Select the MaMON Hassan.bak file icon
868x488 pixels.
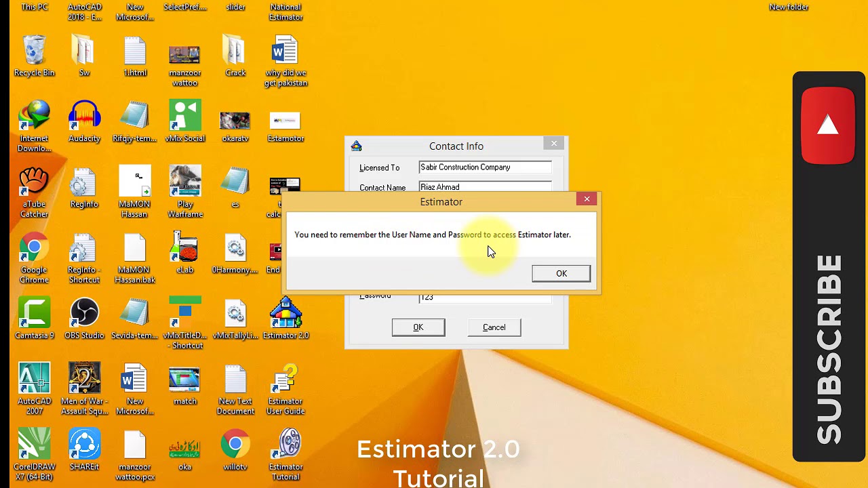pos(134,248)
